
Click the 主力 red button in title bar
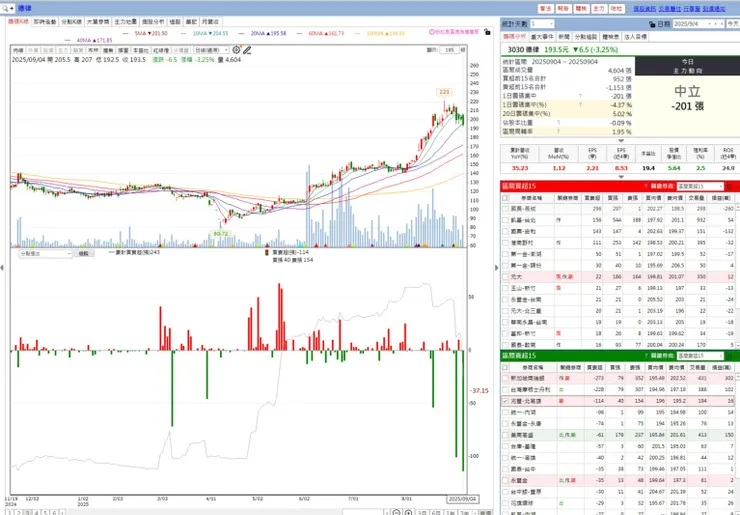coord(599,9)
